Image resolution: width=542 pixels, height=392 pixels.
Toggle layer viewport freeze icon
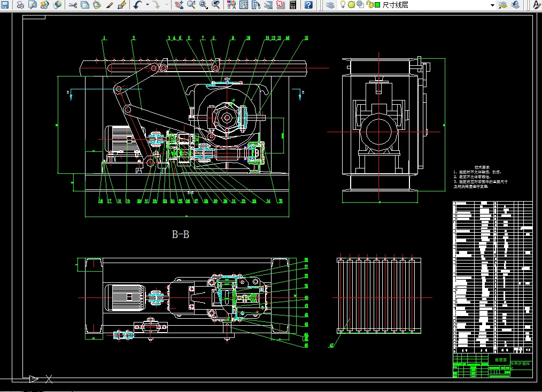pos(360,4)
